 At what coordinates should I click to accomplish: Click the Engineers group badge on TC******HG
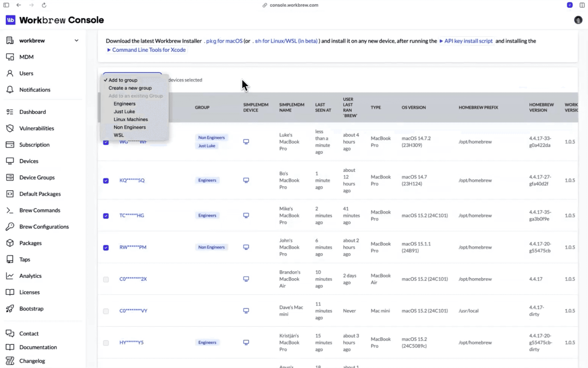[x=207, y=215]
